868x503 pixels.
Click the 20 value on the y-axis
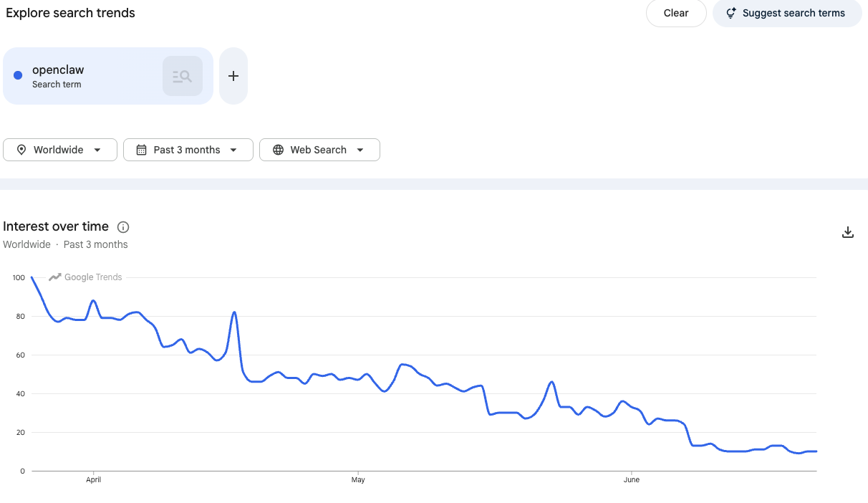click(x=21, y=432)
